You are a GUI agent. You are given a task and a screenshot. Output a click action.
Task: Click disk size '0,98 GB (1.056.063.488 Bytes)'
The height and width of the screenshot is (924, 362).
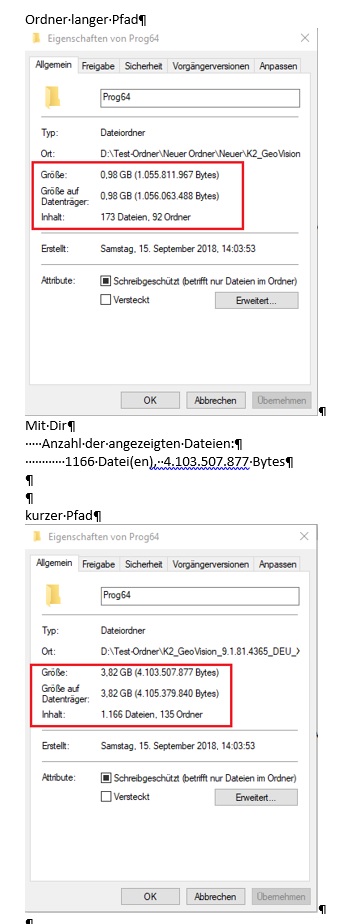point(160,195)
